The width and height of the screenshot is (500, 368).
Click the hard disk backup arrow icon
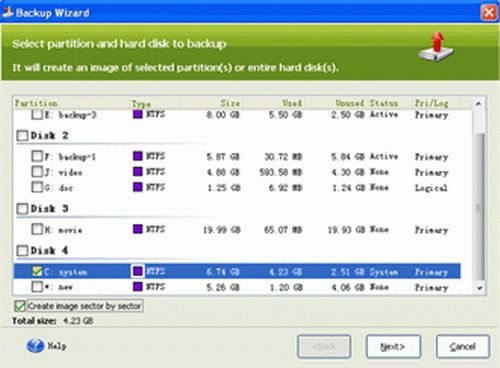tap(436, 47)
